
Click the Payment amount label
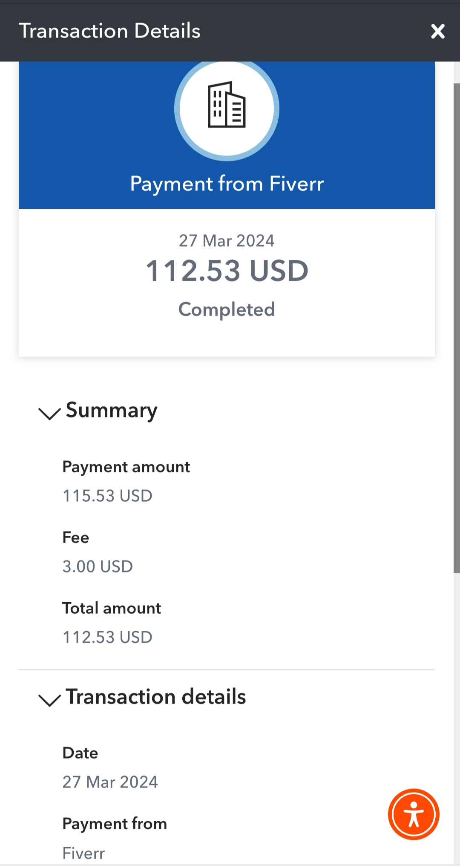tap(126, 467)
